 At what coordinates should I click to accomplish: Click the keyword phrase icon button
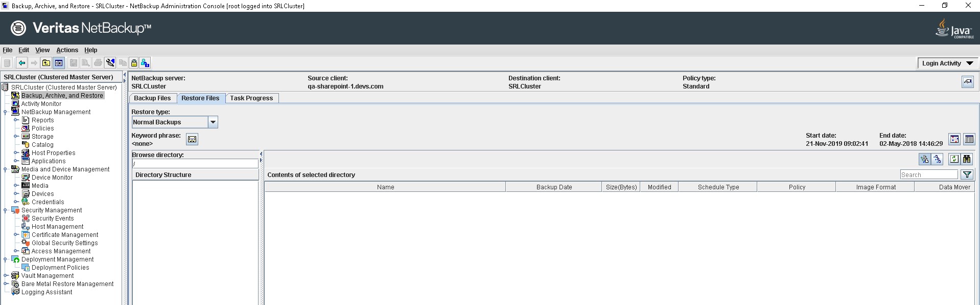pyautogui.click(x=192, y=139)
